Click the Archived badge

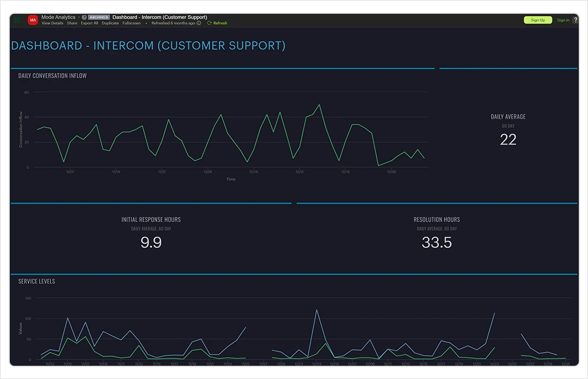pyautogui.click(x=99, y=17)
